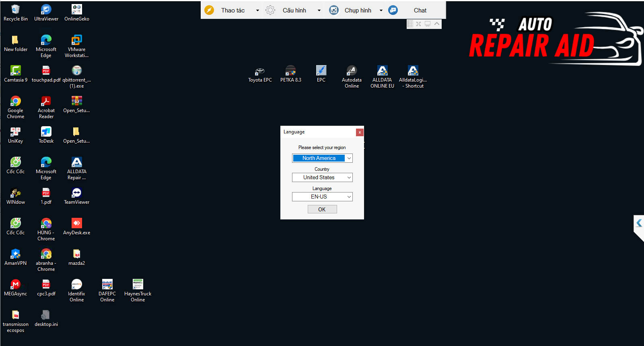This screenshot has height=346, width=644.
Task: Select the Autodata Online icon
Action: coord(352,77)
